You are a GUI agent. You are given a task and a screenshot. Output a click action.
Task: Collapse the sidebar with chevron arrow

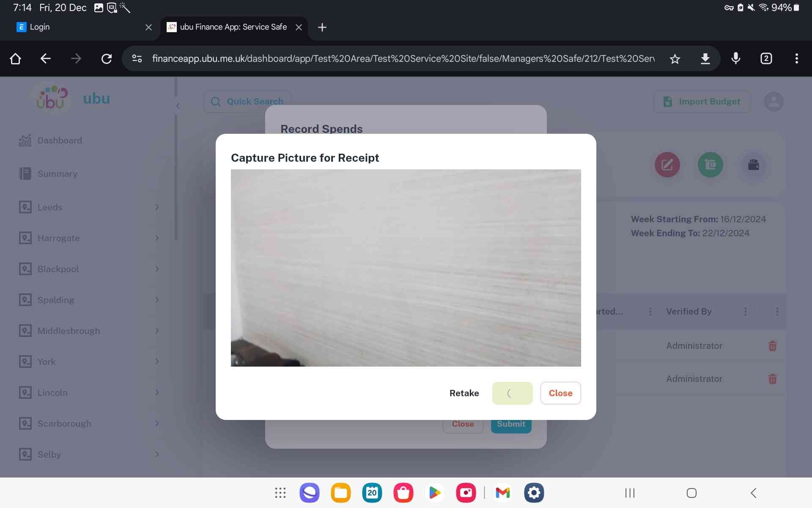178,106
